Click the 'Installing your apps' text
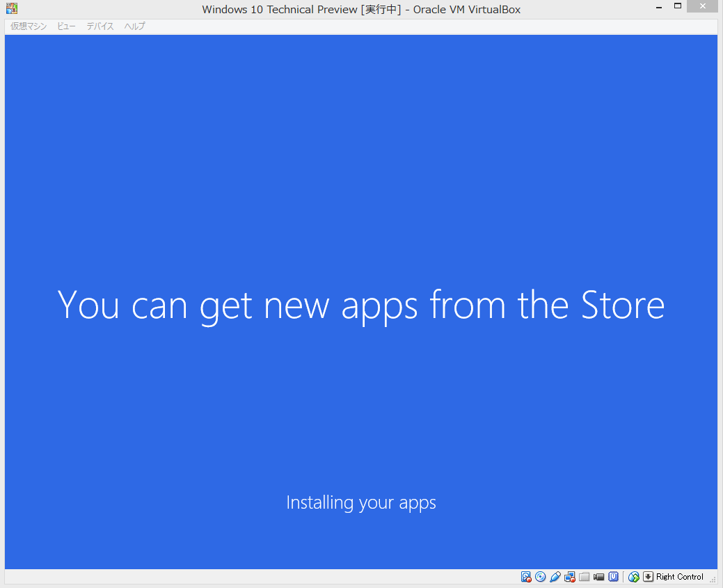 361,502
